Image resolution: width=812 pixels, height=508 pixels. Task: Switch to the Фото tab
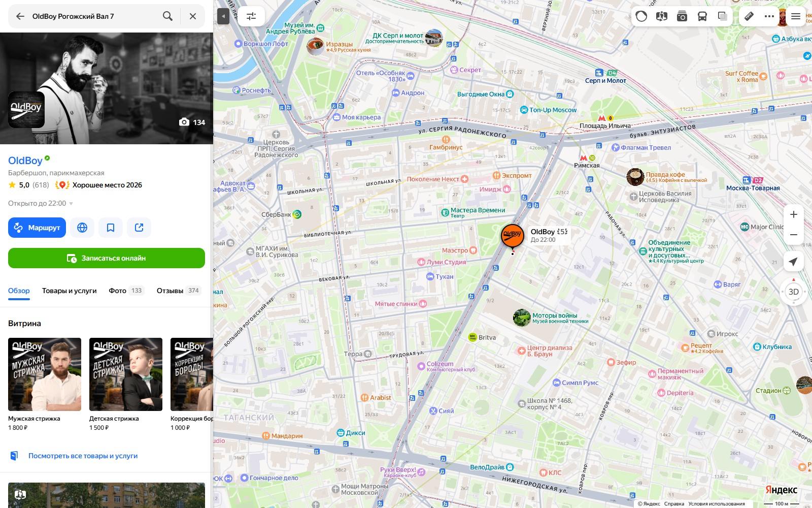click(126, 291)
